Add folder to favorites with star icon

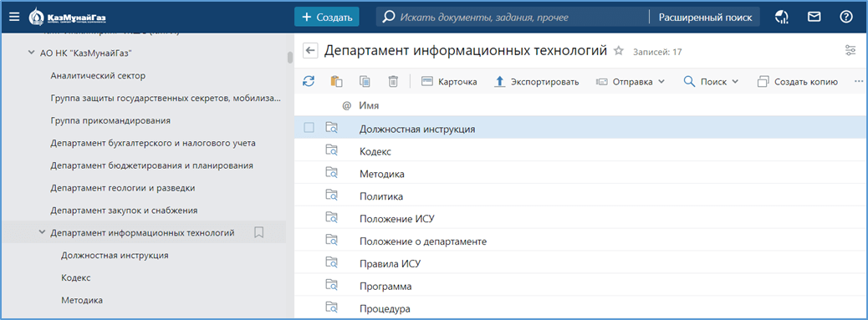619,52
